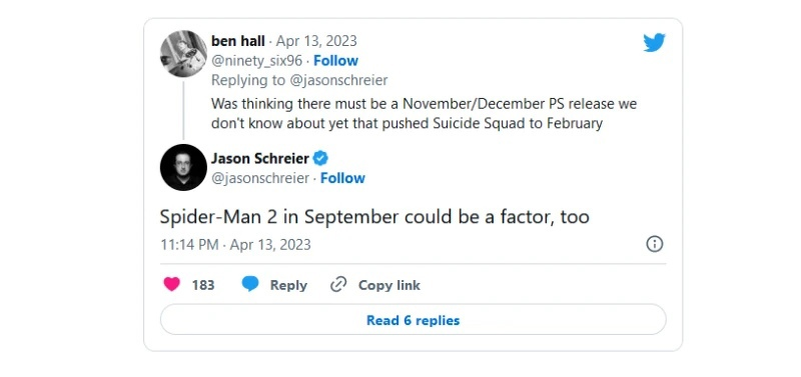Open Jason Schreier's profile avatar
The image size is (801, 377).
pos(183,168)
